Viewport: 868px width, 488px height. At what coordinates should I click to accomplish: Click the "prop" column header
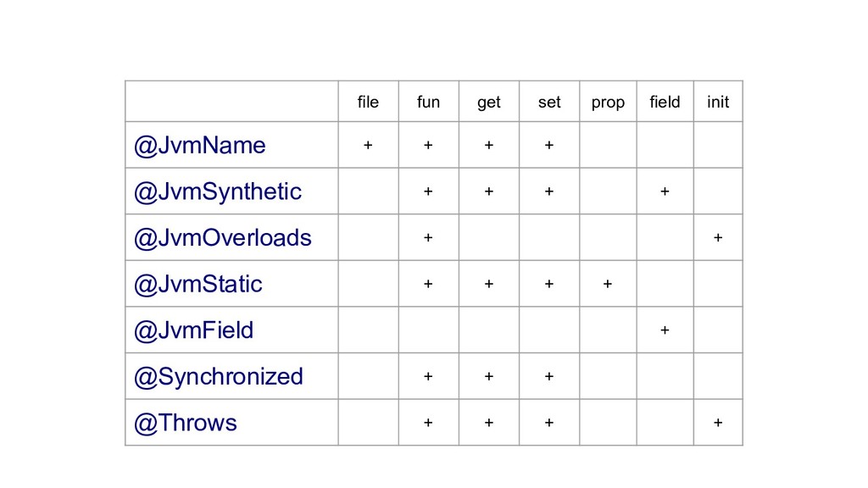(x=608, y=103)
